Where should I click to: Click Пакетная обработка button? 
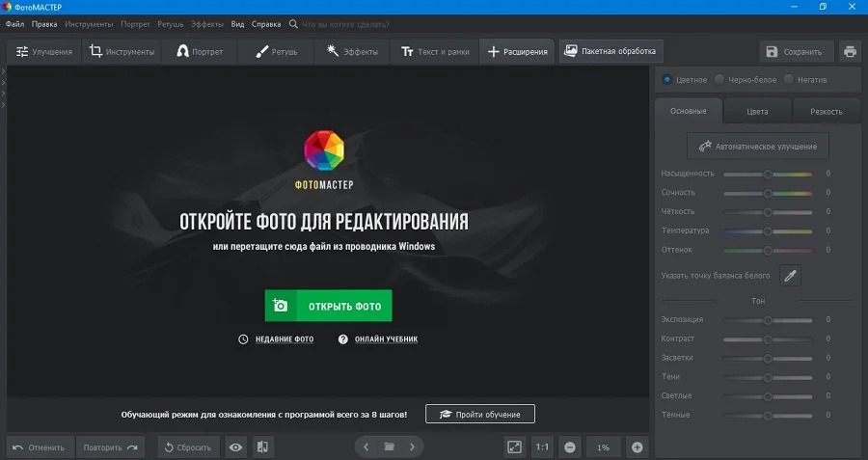click(x=610, y=51)
